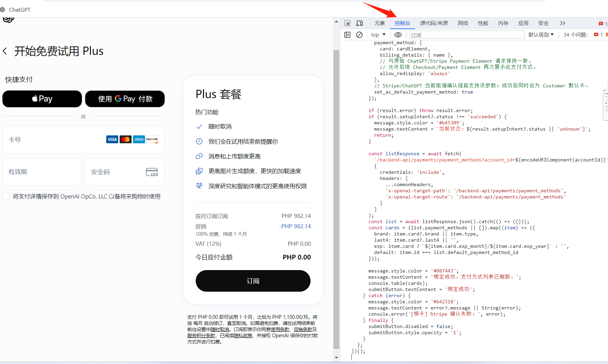The height and width of the screenshot is (364, 608).
Task: Click the 按月订阅订阅 line item
Action: 211,216
